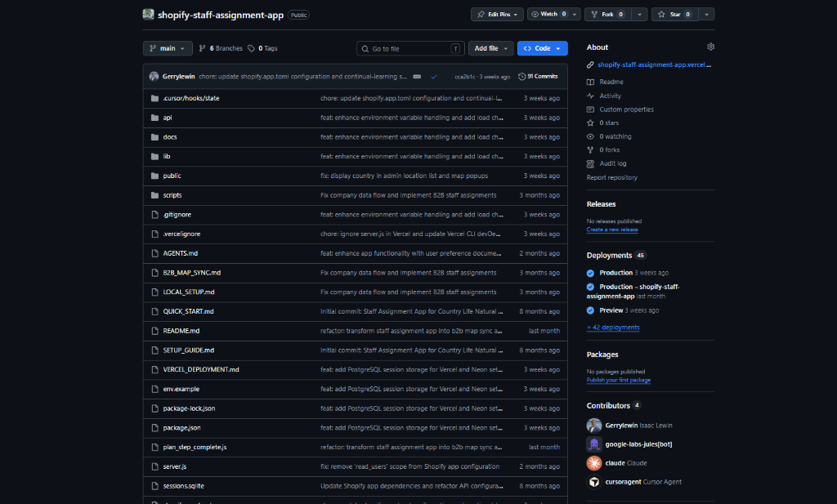
Task: Open Custom properties
Action: (x=627, y=109)
